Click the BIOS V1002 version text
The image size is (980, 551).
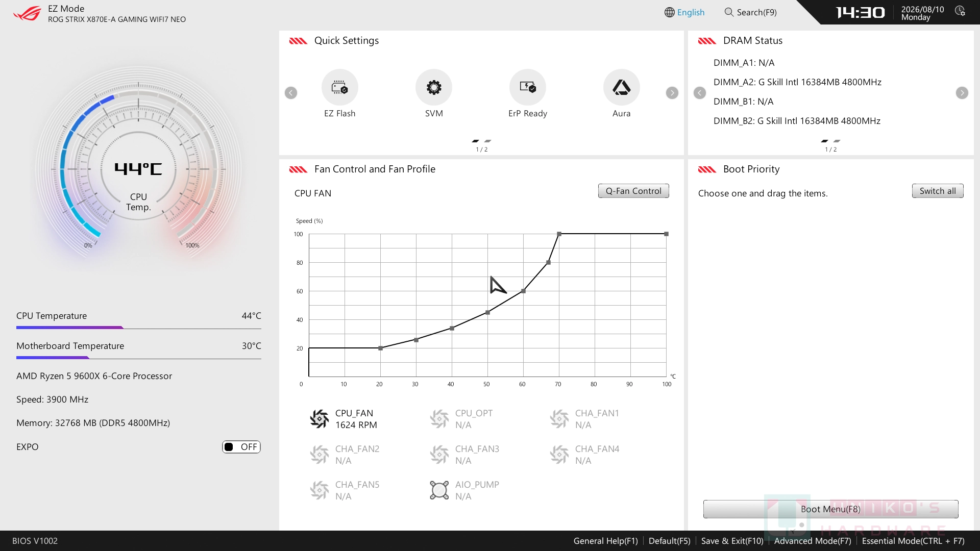pyautogui.click(x=35, y=541)
